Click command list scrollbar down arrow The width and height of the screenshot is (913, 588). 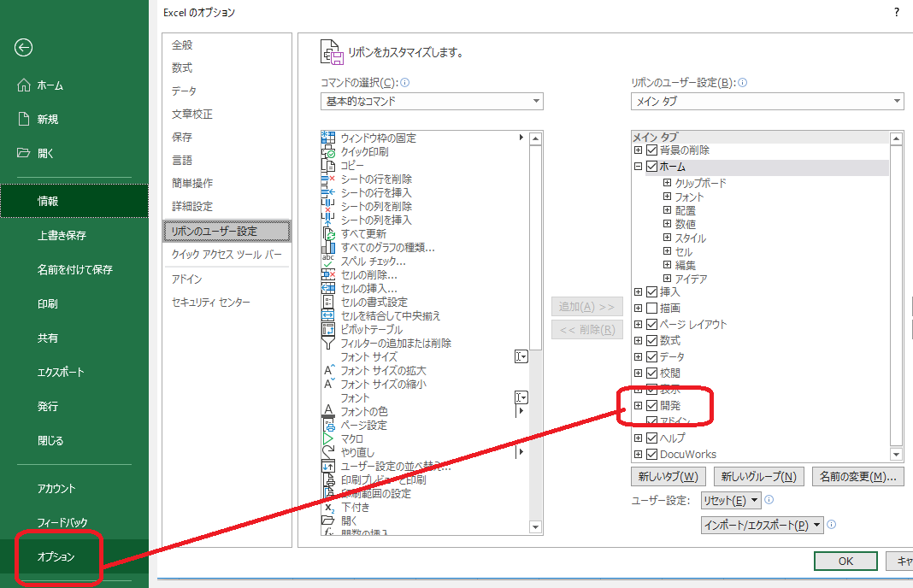coord(536,527)
